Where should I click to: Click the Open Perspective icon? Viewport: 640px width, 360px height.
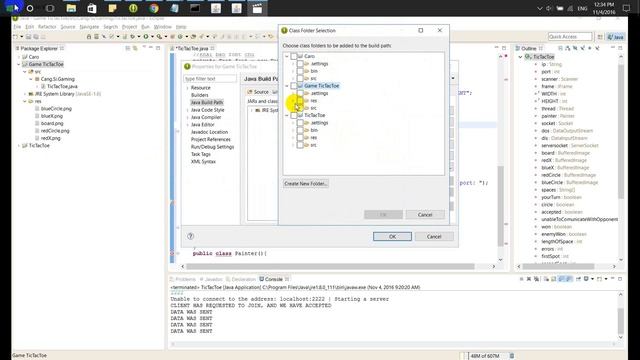(x=600, y=37)
